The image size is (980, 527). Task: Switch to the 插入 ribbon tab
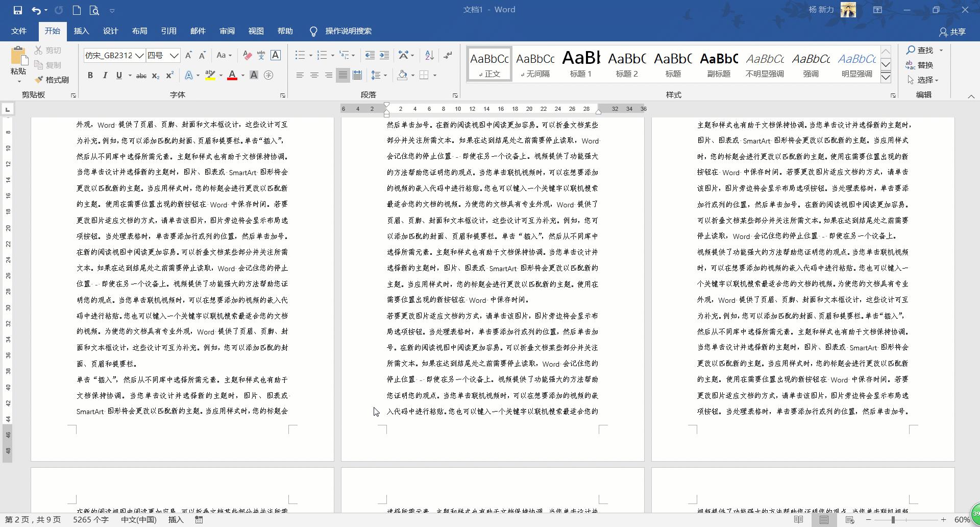pos(81,31)
